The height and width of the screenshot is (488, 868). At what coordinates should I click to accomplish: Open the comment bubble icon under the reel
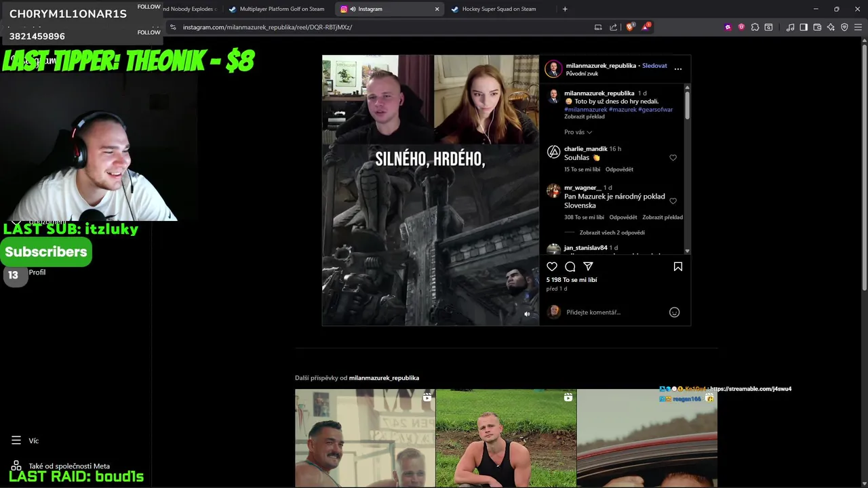pos(570,266)
